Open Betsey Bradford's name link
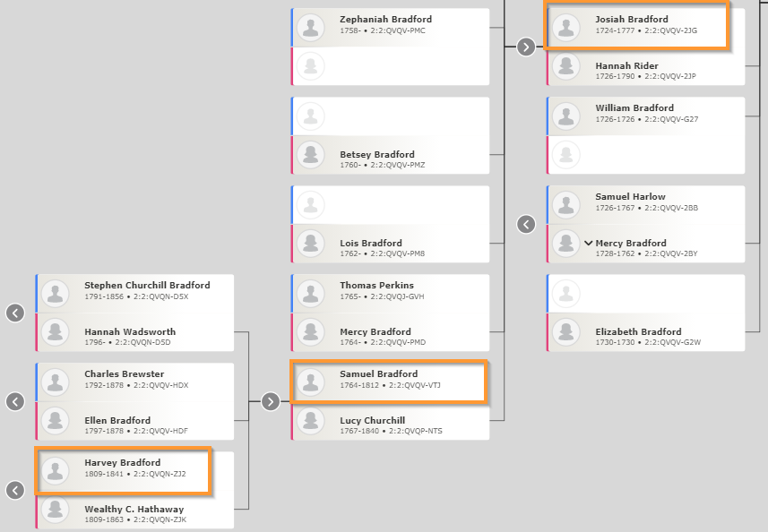 [x=377, y=154]
